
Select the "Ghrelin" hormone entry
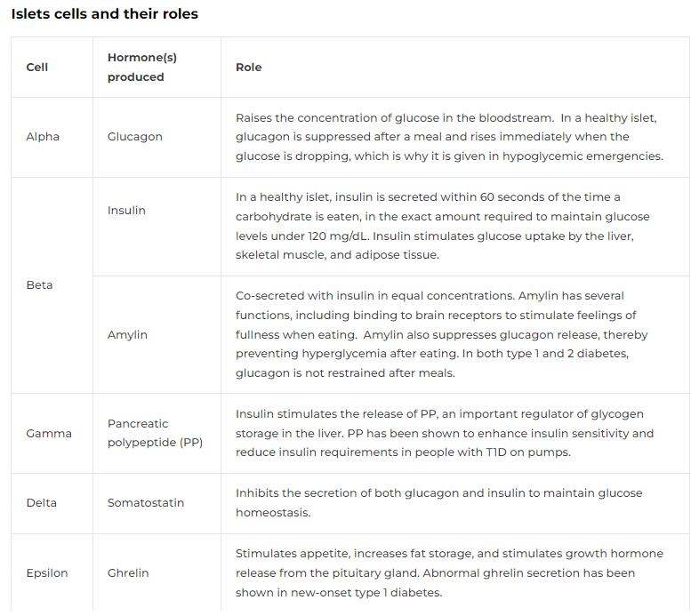[128, 573]
